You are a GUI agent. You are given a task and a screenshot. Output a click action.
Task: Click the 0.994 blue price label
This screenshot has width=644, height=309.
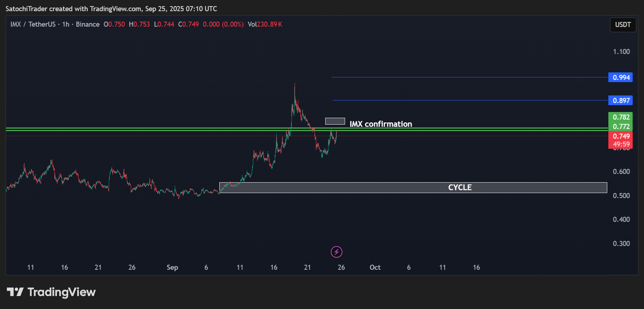pos(620,77)
